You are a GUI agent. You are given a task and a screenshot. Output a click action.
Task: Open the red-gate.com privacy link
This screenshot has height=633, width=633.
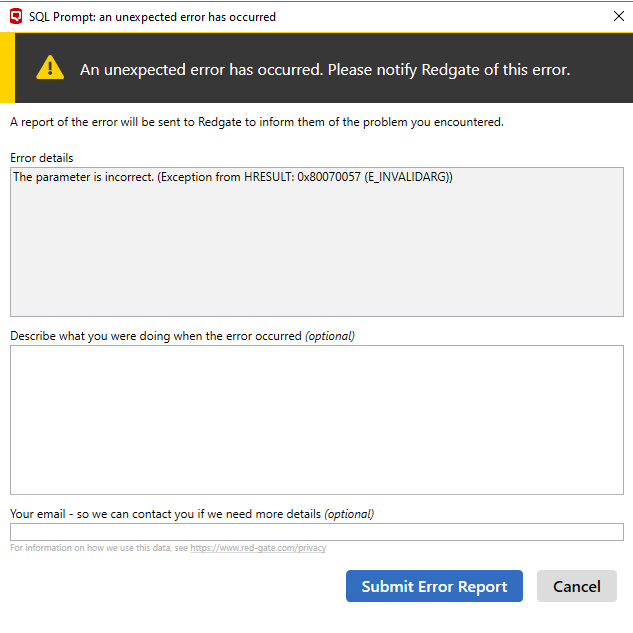(258, 548)
